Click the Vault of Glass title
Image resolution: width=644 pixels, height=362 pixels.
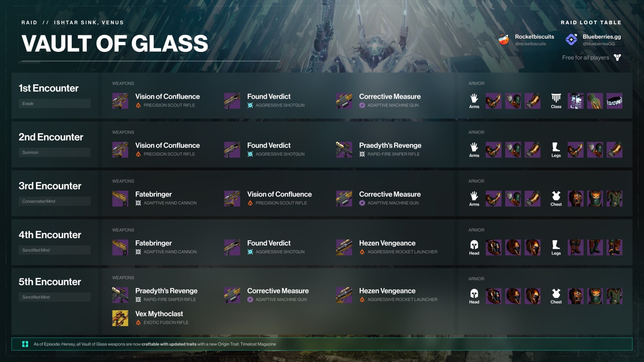coord(115,44)
